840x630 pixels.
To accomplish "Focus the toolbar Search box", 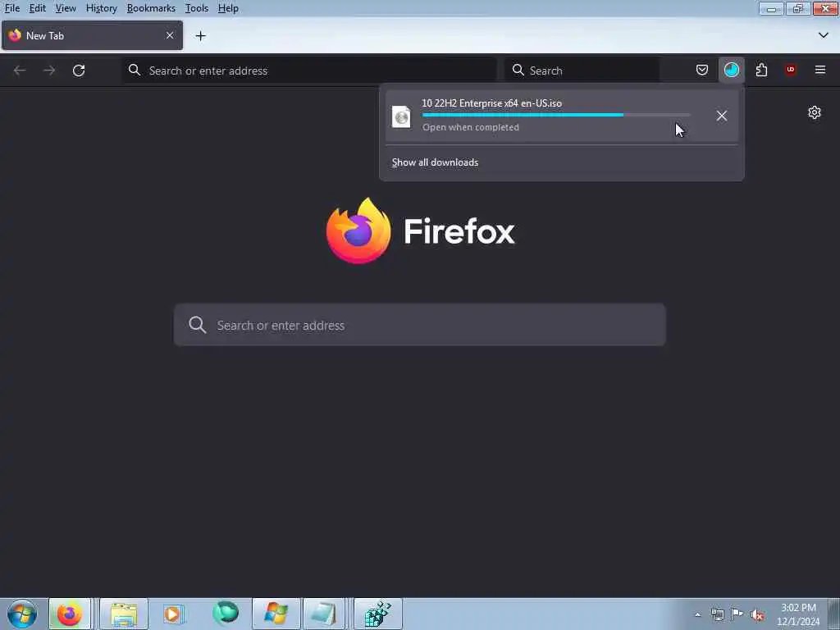I will (582, 71).
